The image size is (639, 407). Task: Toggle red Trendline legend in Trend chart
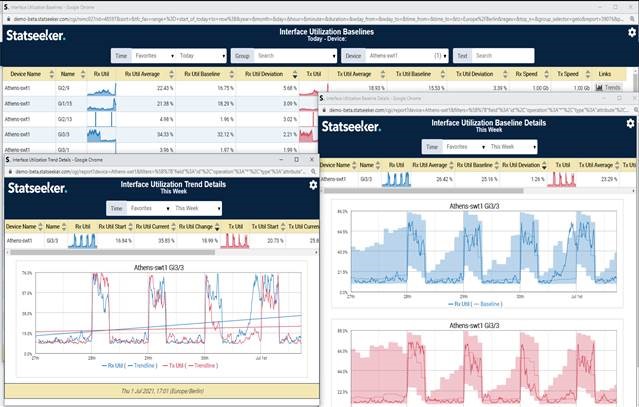point(202,366)
